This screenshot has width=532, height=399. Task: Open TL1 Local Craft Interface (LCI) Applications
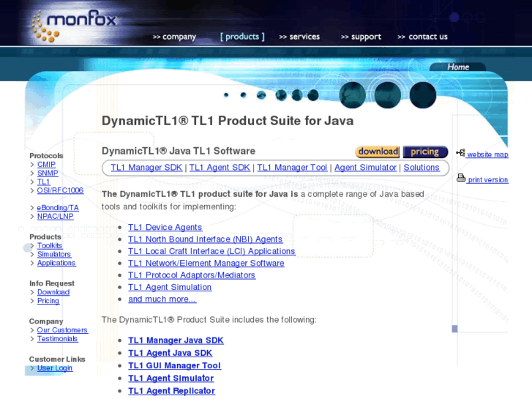coord(211,251)
